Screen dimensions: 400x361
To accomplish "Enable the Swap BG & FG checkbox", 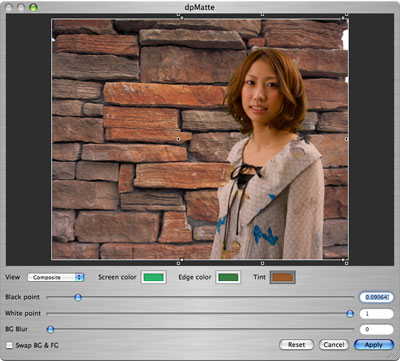I will tap(9, 345).
